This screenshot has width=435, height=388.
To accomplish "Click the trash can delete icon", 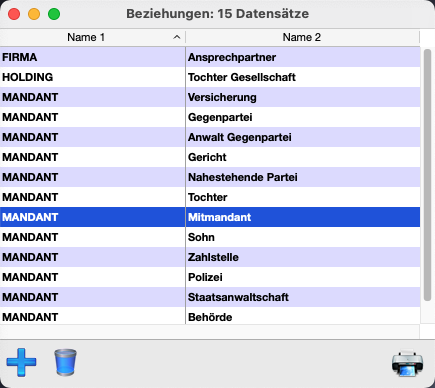I will (65, 362).
